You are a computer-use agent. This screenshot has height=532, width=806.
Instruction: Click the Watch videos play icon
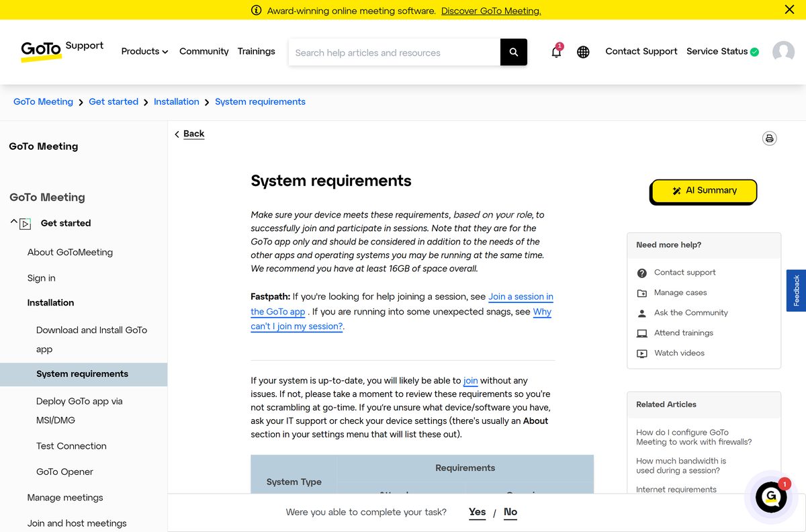click(x=642, y=353)
